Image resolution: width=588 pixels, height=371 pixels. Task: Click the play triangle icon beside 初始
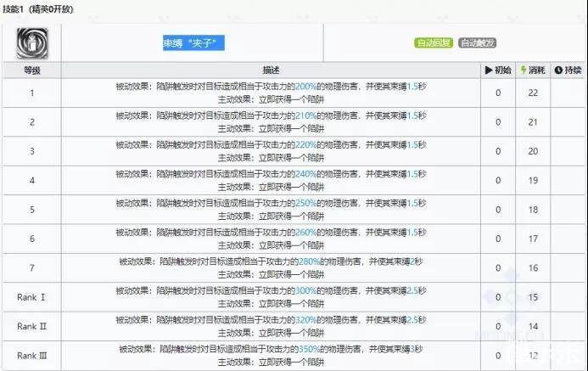click(489, 70)
